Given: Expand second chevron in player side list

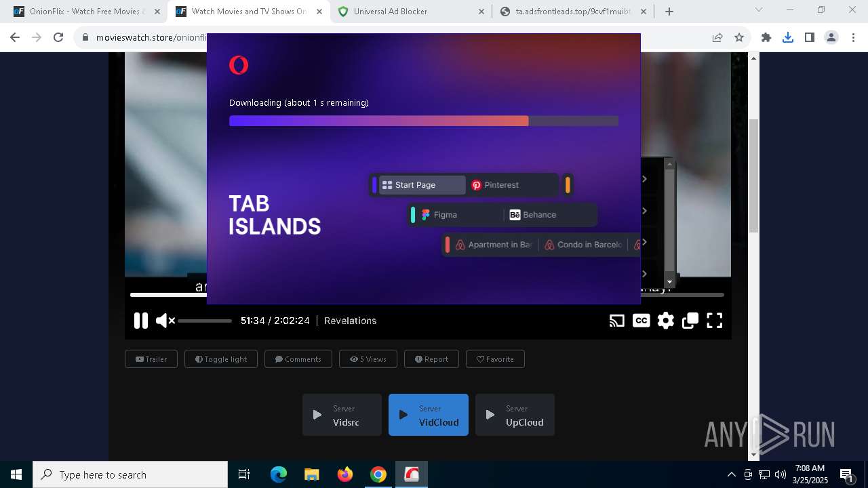Looking at the screenshot, I should coord(645,211).
